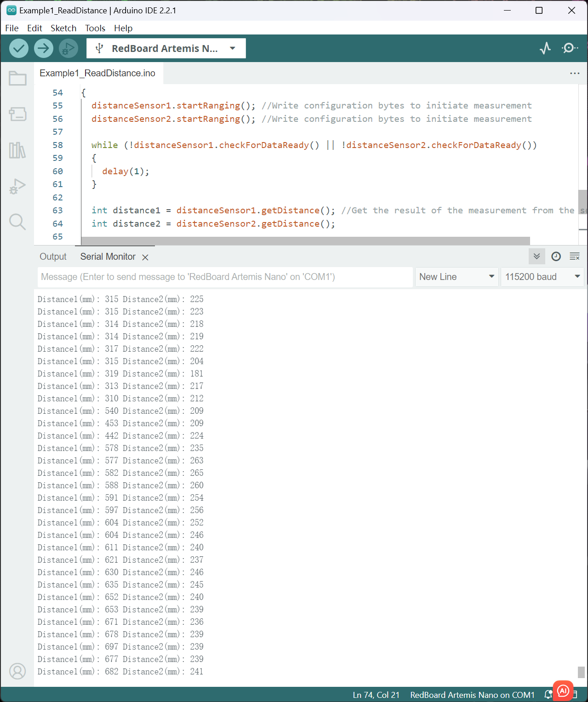This screenshot has width=588, height=702.
Task: Clear the Serial Monitor output
Action: (x=575, y=257)
